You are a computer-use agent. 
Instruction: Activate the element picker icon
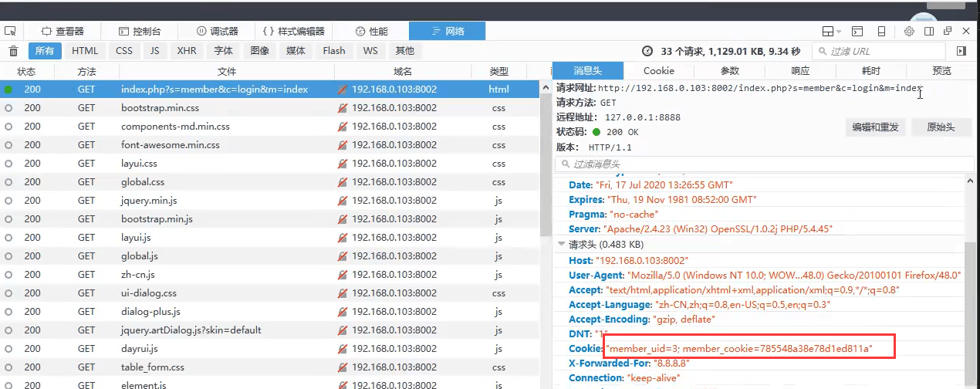coord(10,32)
